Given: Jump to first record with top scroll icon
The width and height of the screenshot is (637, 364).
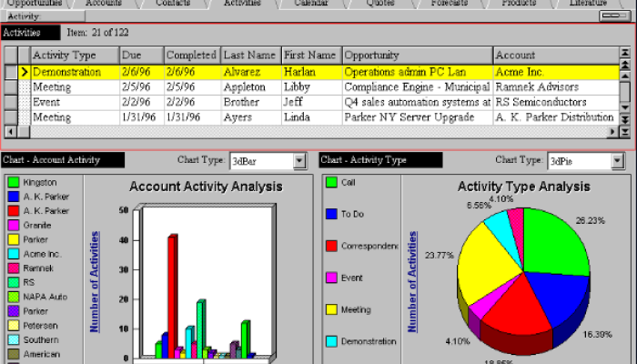Looking at the screenshot, I should click(625, 53).
